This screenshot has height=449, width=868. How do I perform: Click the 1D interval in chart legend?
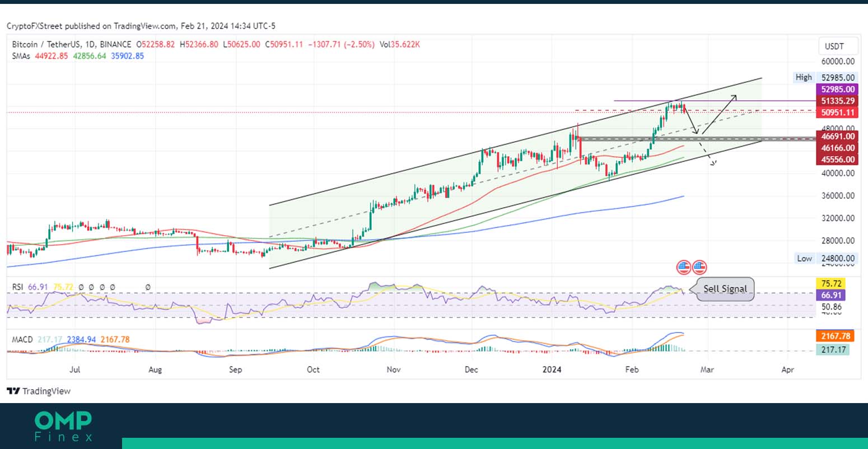pyautogui.click(x=90, y=44)
